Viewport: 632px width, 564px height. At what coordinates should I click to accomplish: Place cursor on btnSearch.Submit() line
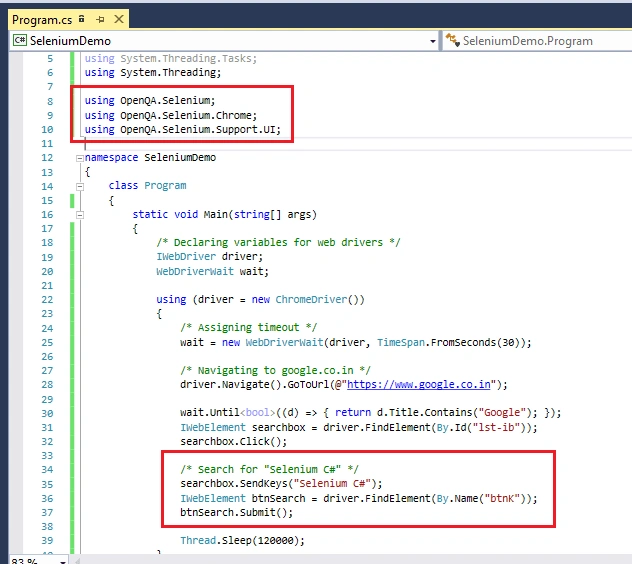(x=237, y=512)
